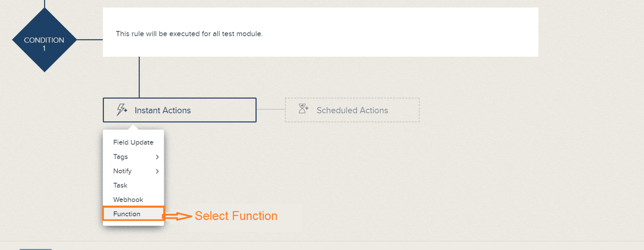
Task: Click the vertical connector above Instant Actions
Action: coord(139,77)
